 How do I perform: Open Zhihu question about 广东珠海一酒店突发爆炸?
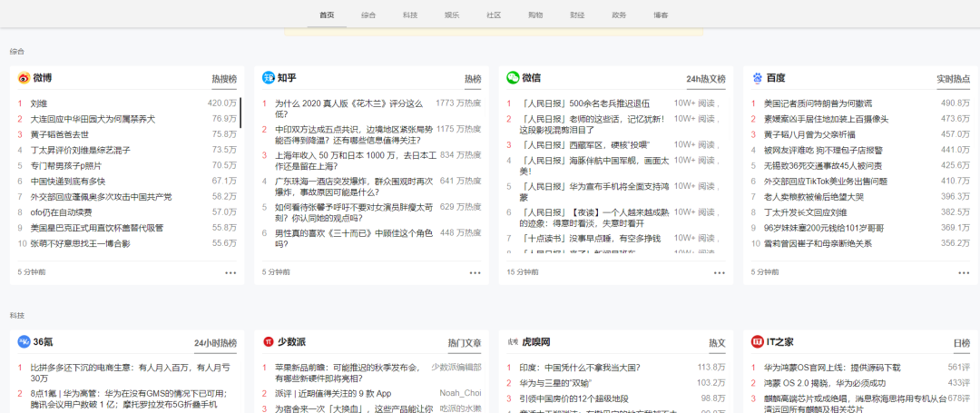click(x=354, y=186)
